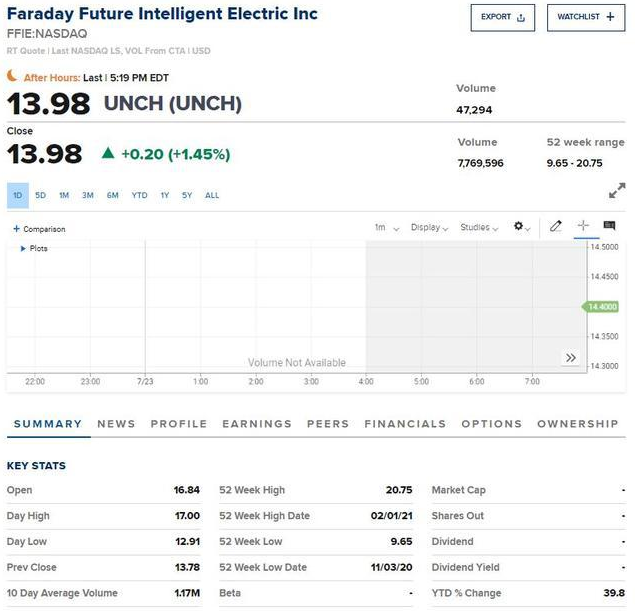Select the 1D time range
This screenshot has height=615, width=643.
click(17, 195)
